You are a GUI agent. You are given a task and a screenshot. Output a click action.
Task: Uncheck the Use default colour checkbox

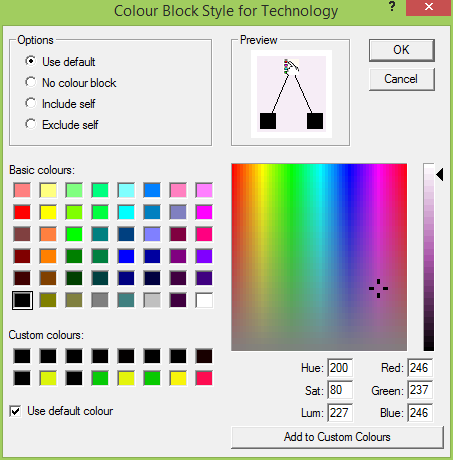pos(15,411)
